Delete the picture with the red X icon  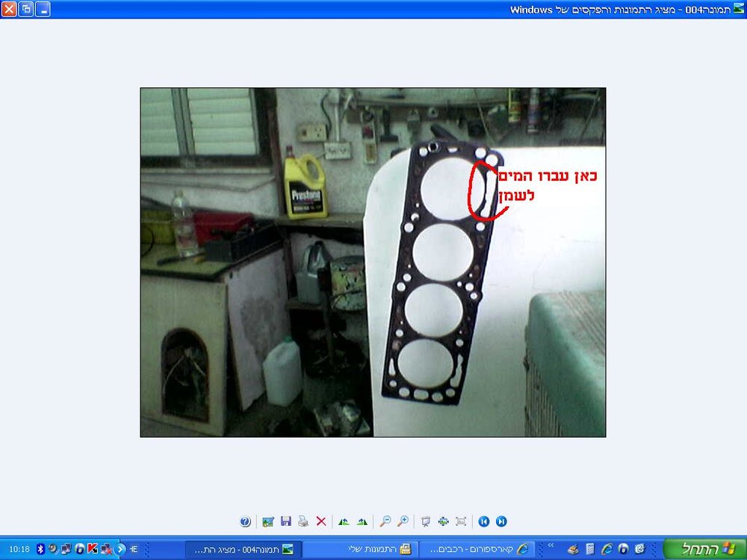coord(321,521)
